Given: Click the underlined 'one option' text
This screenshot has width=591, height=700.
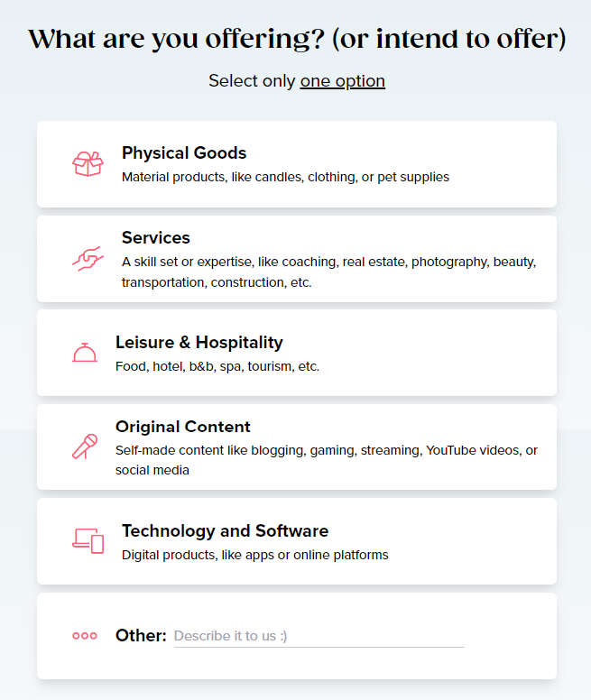Looking at the screenshot, I should coord(343,80).
